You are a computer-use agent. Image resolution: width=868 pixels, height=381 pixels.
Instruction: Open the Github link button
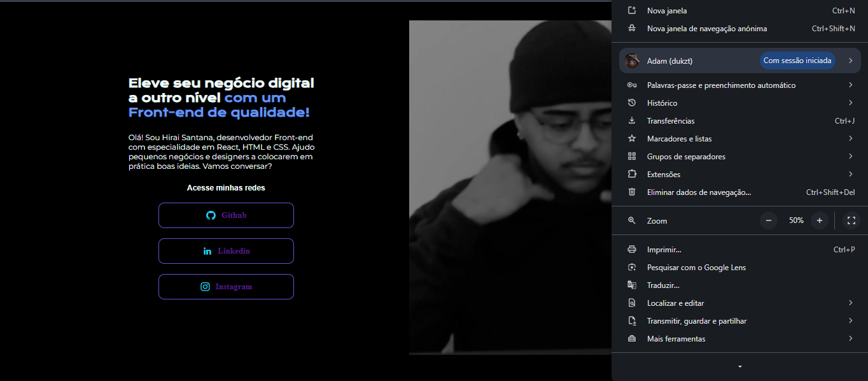click(x=226, y=215)
